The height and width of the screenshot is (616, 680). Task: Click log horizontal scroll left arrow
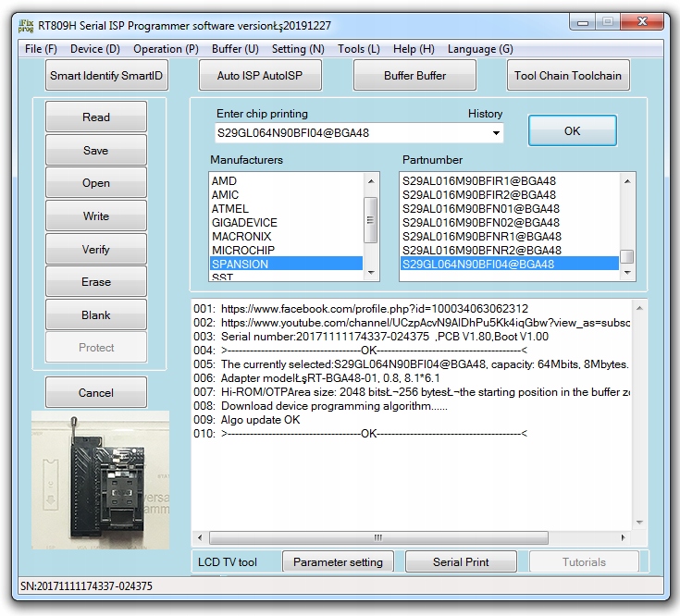(x=200, y=538)
